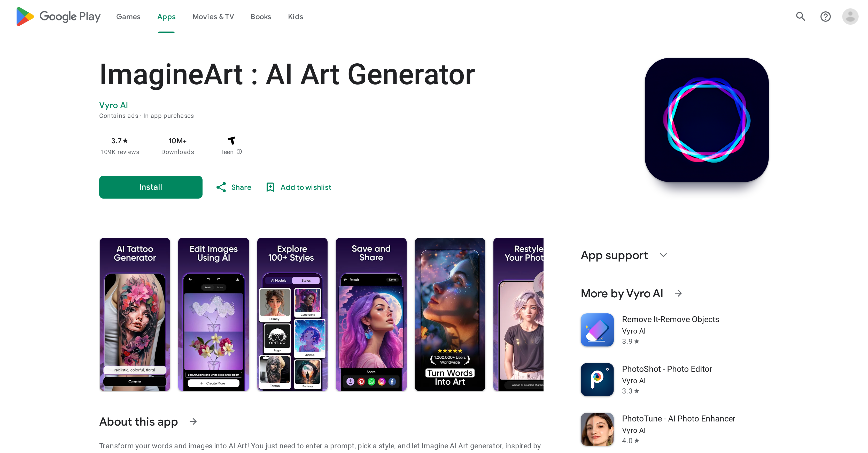Click the Add to wishlist bookmark icon
The height and width of the screenshot is (453, 868).
pos(271,187)
